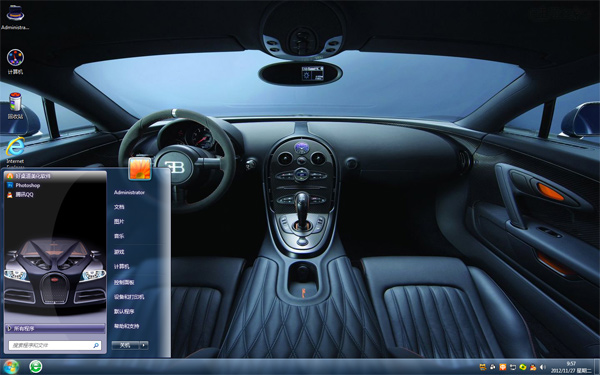Image resolution: width=600 pixels, height=375 pixels.
Task: Open the volume speaker tray icon
Action: pyautogui.click(x=543, y=367)
